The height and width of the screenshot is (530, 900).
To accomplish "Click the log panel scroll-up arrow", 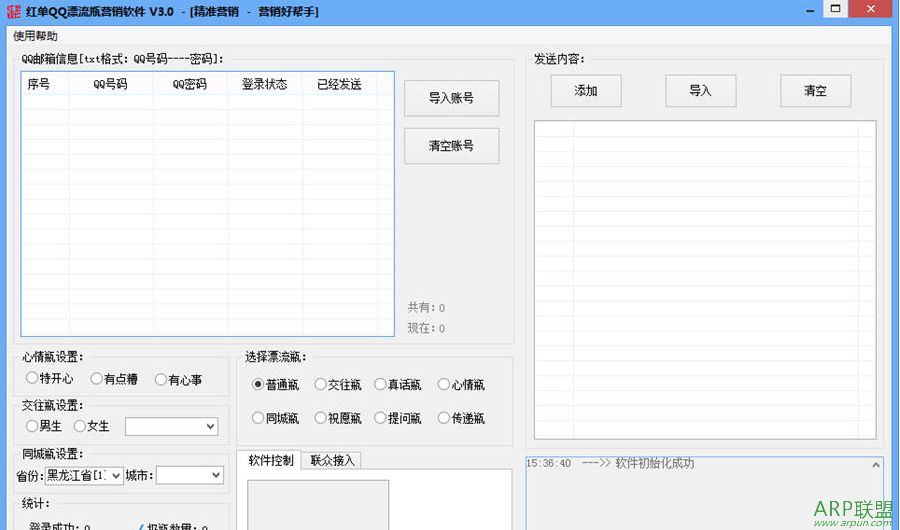I will pyautogui.click(x=877, y=465).
